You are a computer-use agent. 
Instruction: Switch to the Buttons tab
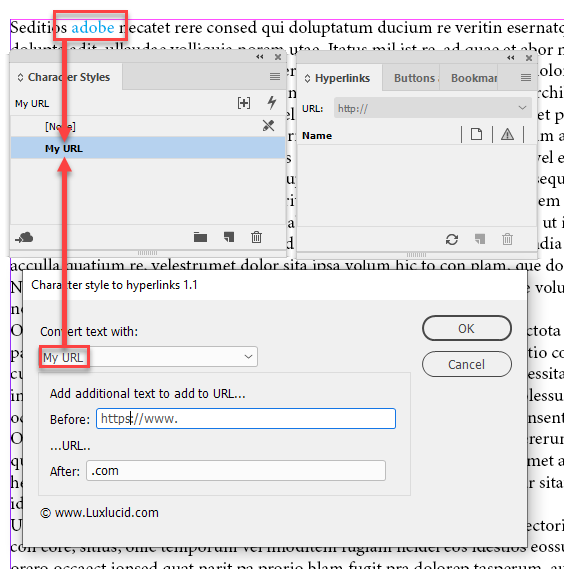pyautogui.click(x=414, y=78)
